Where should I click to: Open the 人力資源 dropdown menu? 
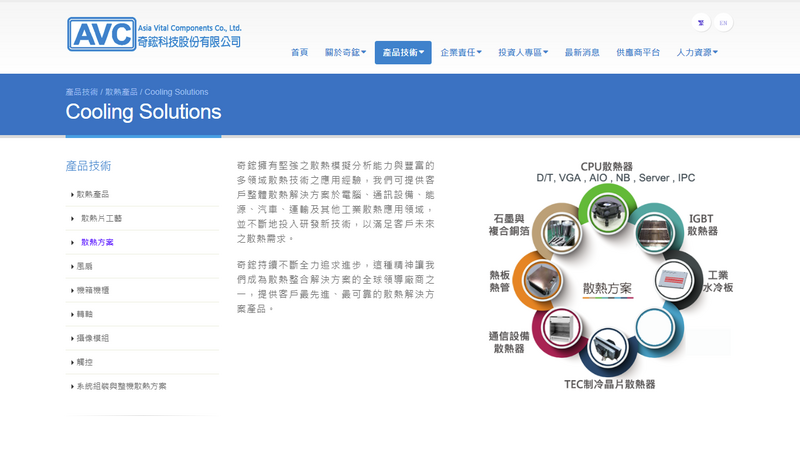click(697, 53)
